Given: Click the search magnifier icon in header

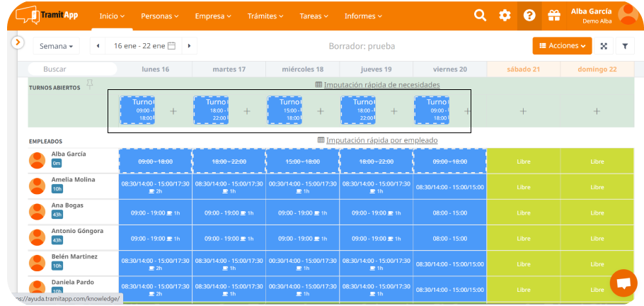Looking at the screenshot, I should pyautogui.click(x=481, y=16).
